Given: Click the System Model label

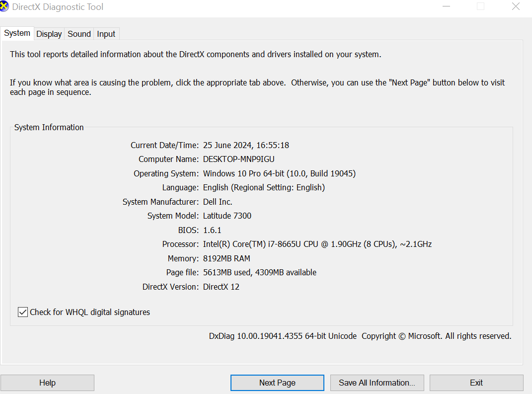Looking at the screenshot, I should (x=173, y=216).
